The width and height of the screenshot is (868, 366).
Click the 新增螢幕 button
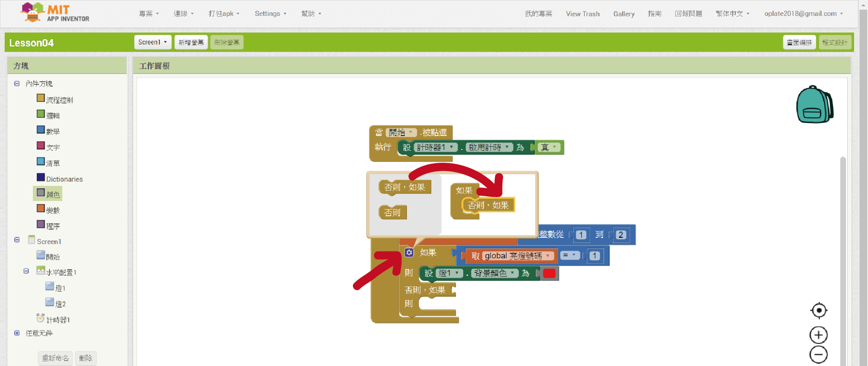(x=191, y=42)
